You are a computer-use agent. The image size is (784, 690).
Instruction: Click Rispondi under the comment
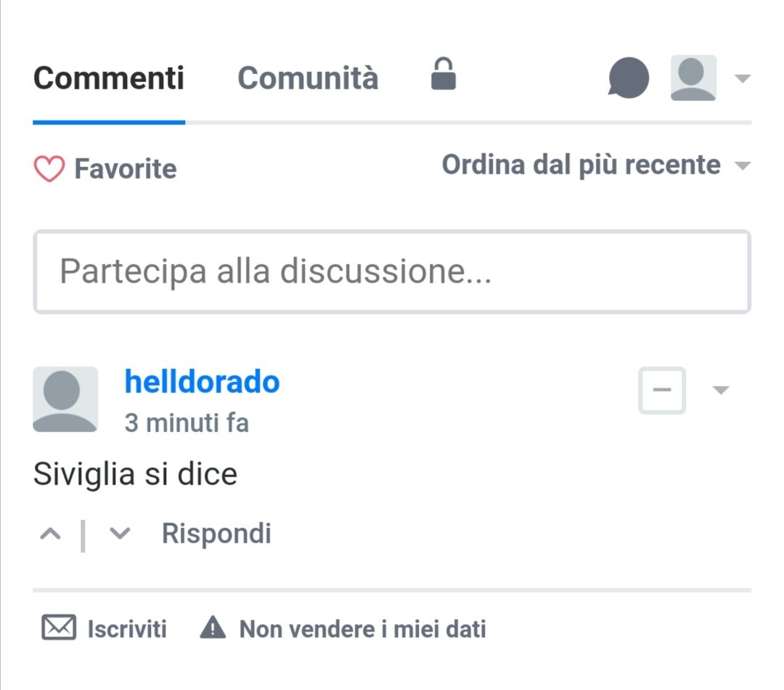pos(216,534)
